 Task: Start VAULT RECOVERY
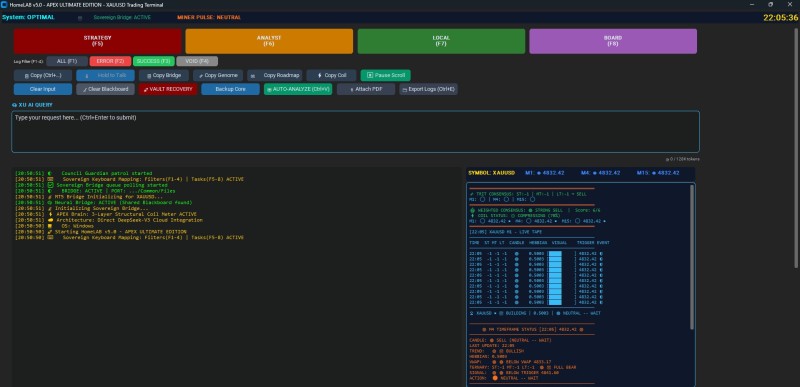[168, 89]
